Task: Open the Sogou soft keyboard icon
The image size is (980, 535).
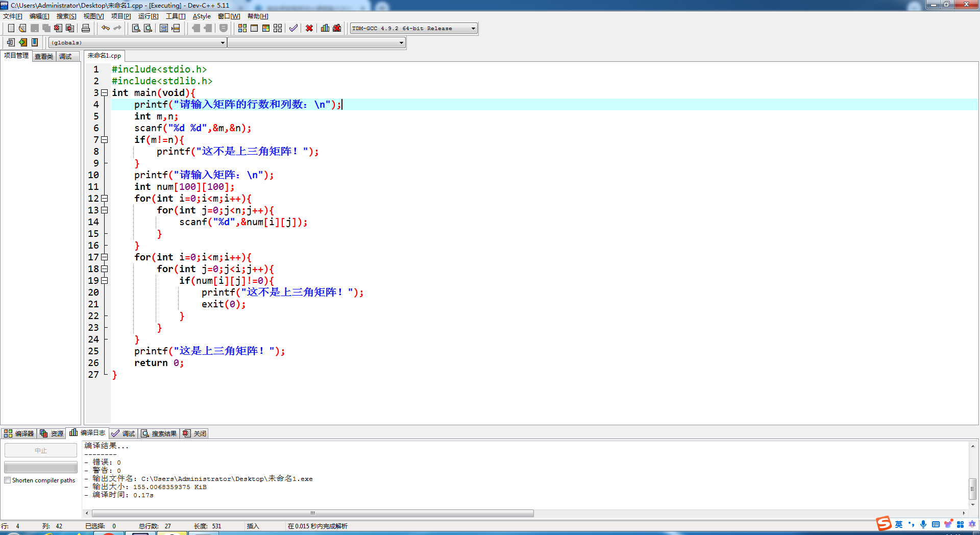Action: (x=936, y=524)
